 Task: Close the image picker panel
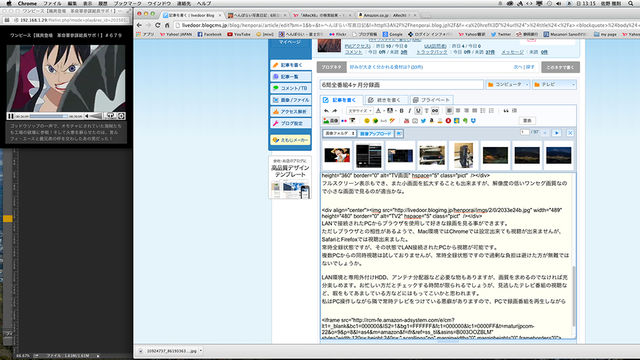570,133
